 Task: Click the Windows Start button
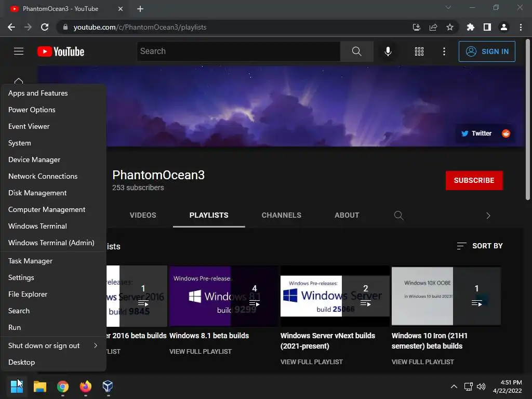click(17, 386)
